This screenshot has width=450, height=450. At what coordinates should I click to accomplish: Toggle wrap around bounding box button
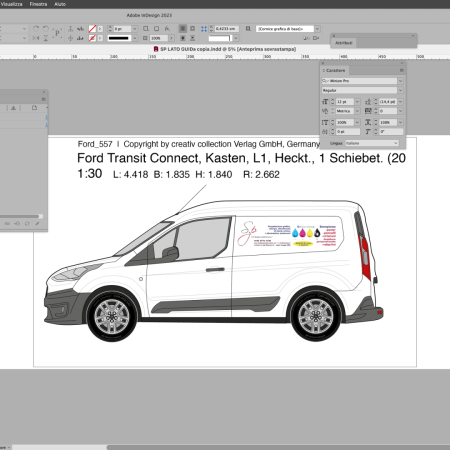pyautogui.click(x=192, y=29)
